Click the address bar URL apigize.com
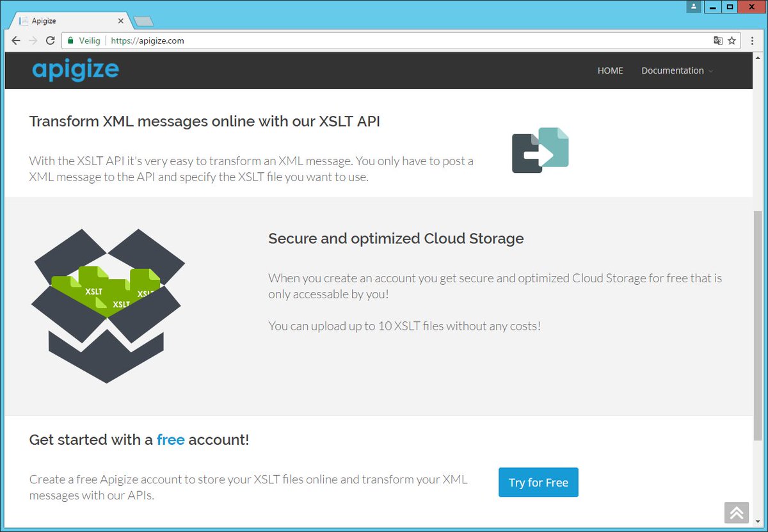 (148, 40)
